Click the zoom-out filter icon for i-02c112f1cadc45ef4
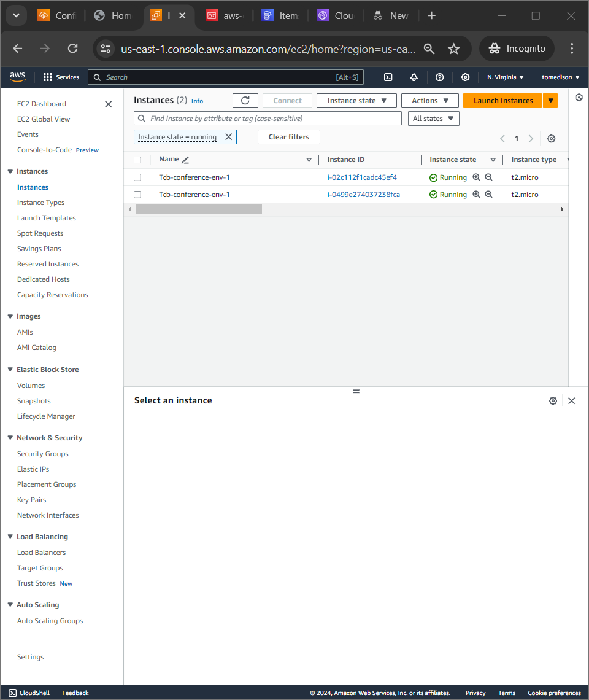Screen dimensions: 589x700 488,177
